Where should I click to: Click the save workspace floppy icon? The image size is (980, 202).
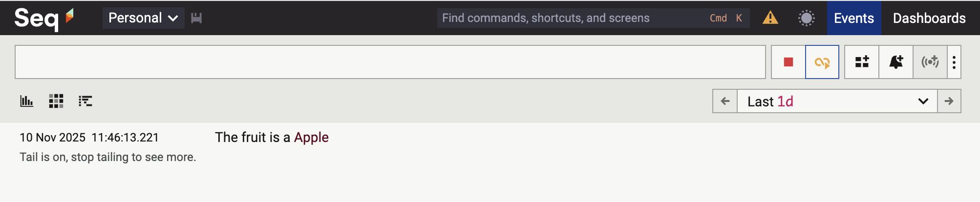[x=196, y=18]
